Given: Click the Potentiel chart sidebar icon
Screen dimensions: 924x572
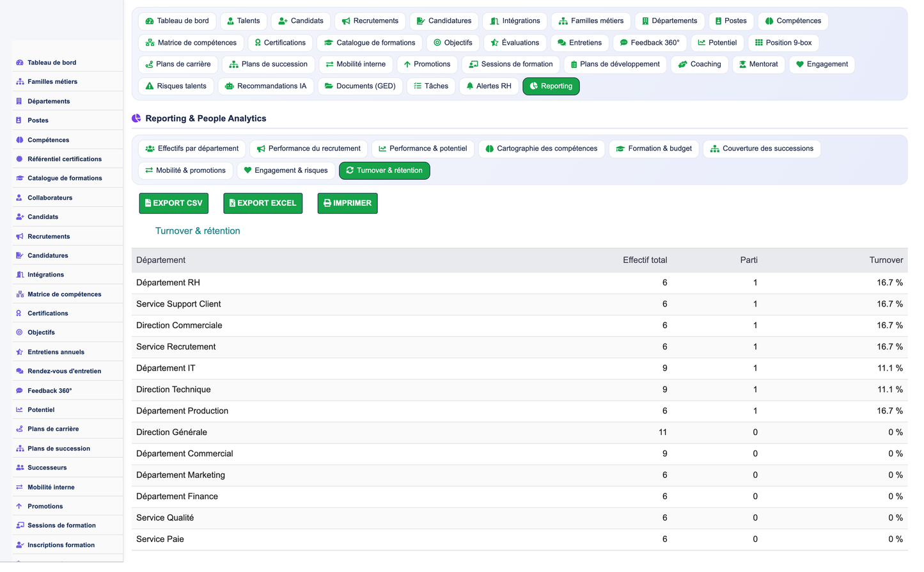Looking at the screenshot, I should click(x=20, y=410).
